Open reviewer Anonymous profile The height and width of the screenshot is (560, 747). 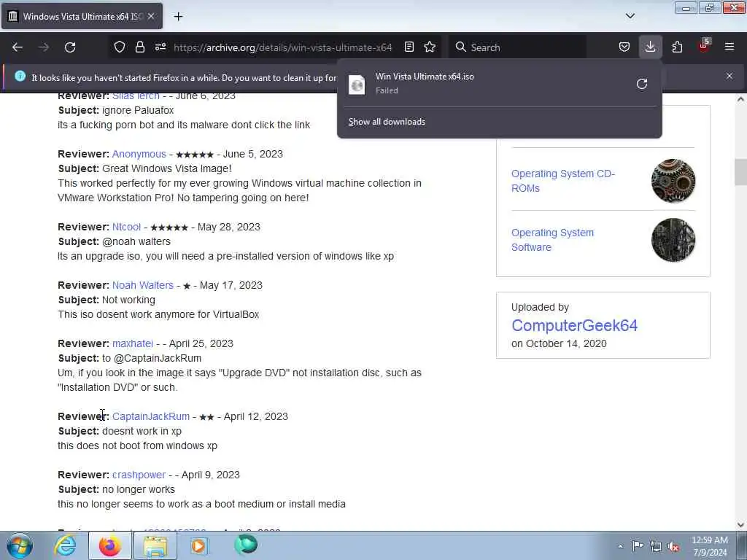coord(139,155)
